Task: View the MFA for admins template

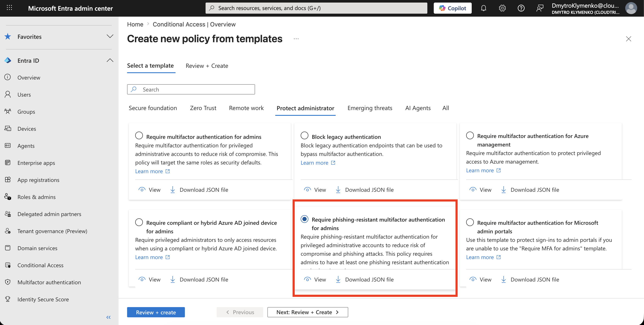Action: coord(149,190)
